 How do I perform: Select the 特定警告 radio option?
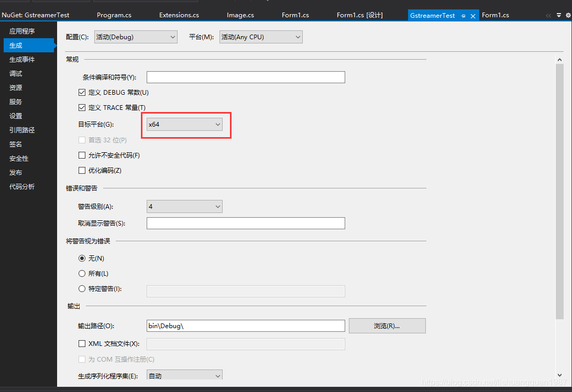click(x=82, y=289)
